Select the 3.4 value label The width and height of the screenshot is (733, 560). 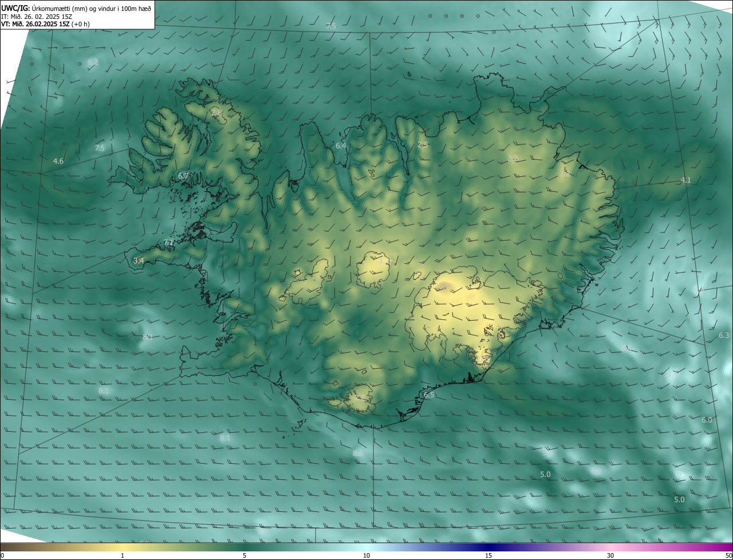(x=139, y=261)
